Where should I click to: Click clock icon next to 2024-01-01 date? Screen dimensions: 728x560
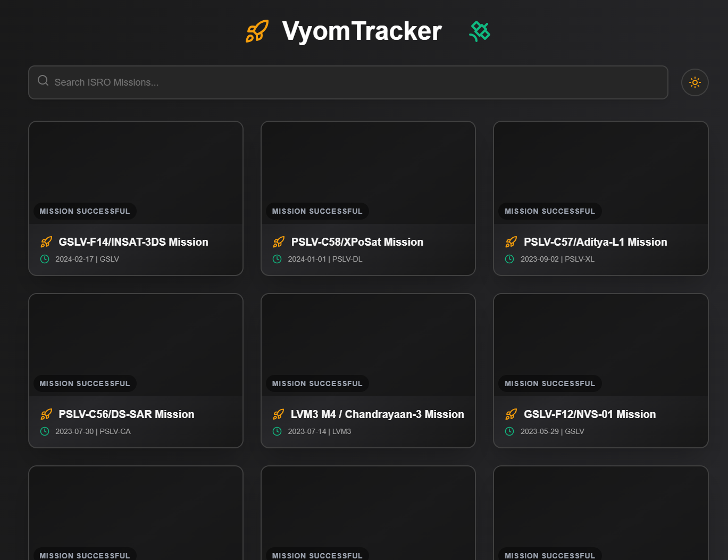tap(277, 259)
